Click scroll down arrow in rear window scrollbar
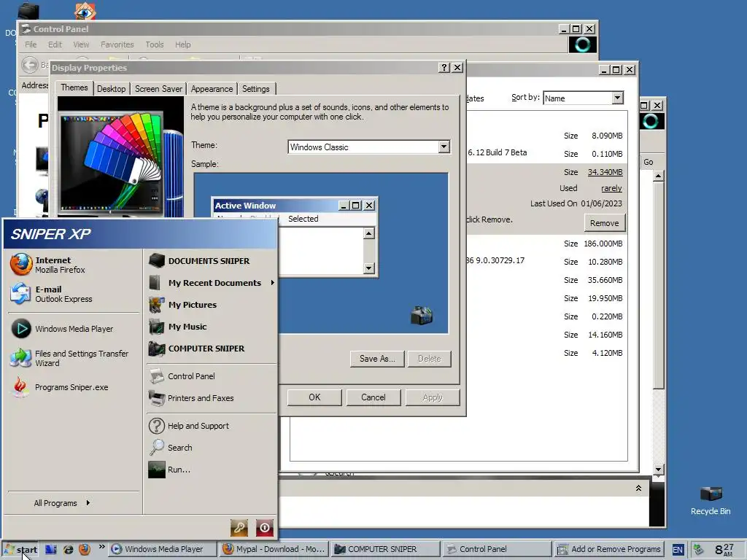 [659, 469]
